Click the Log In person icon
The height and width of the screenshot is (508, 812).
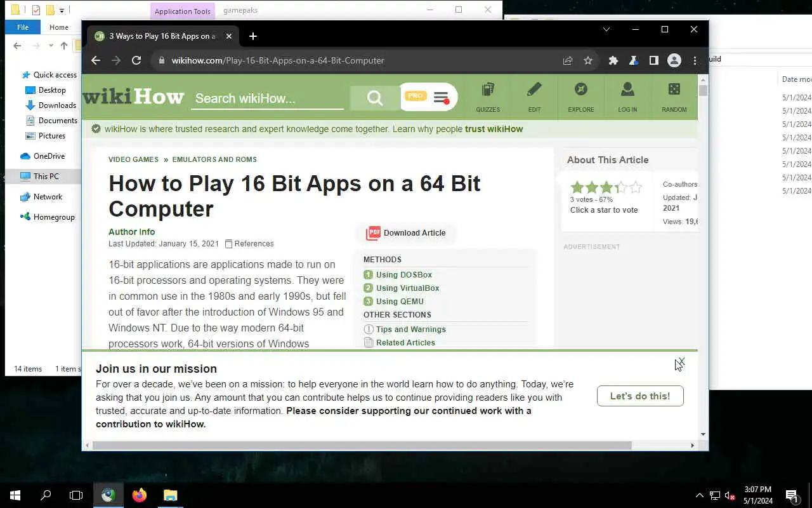point(627,97)
